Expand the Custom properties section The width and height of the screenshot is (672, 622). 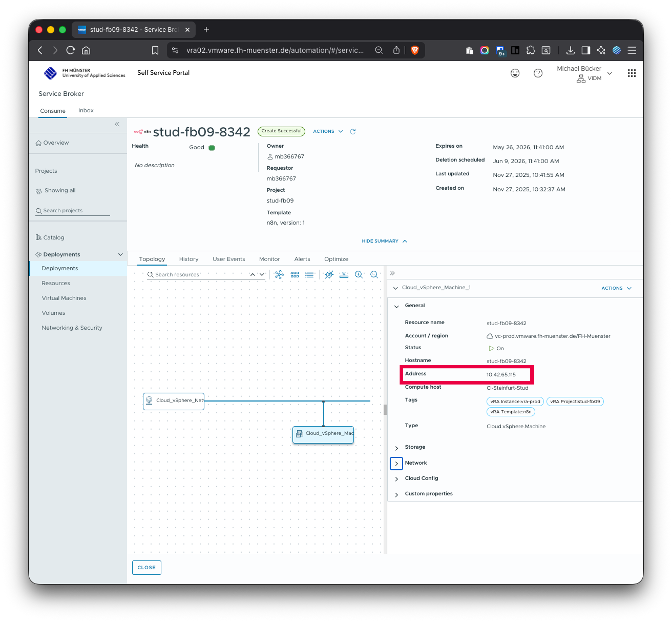click(396, 494)
